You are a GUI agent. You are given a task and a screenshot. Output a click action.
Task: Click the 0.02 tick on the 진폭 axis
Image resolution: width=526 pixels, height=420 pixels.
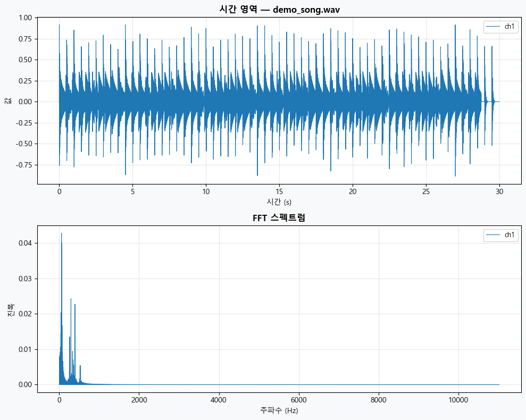(25, 314)
